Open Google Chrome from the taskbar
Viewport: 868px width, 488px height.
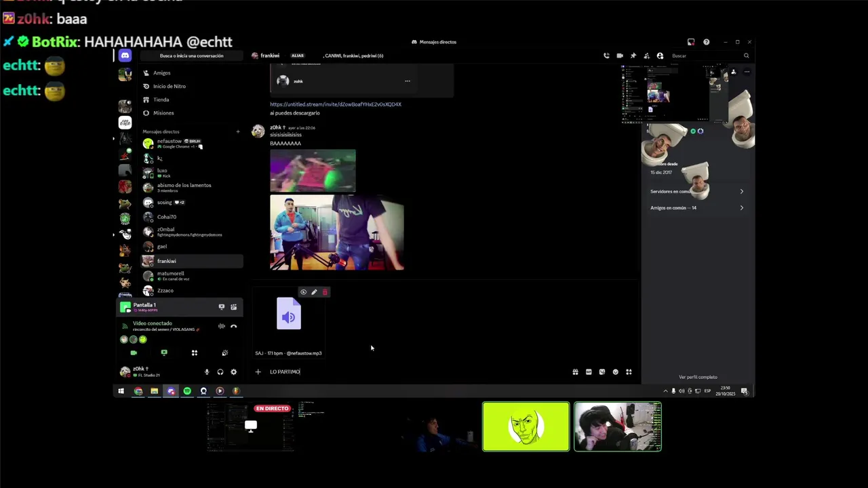tap(138, 391)
